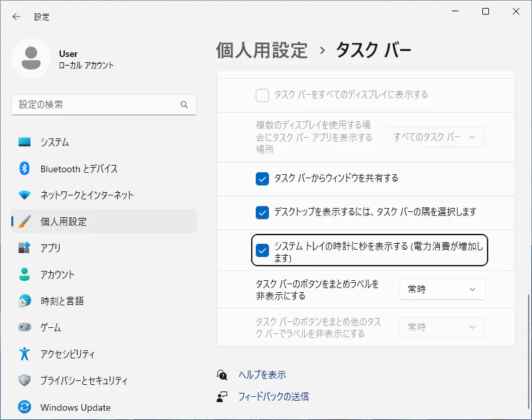Click the Windows Update sync icon
Viewport: 532px width, 420px height.
pyautogui.click(x=25, y=407)
